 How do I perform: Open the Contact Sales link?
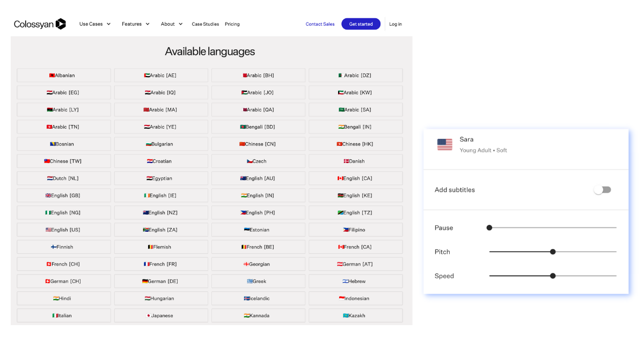[320, 24]
